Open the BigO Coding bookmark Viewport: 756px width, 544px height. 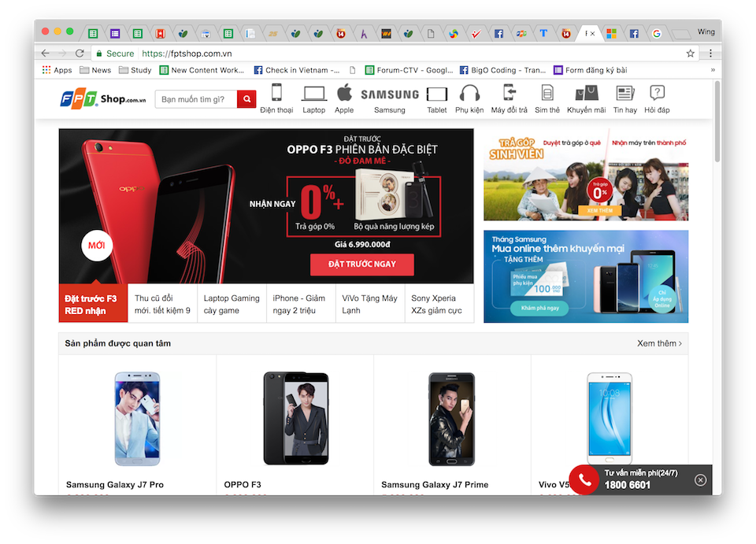503,70
